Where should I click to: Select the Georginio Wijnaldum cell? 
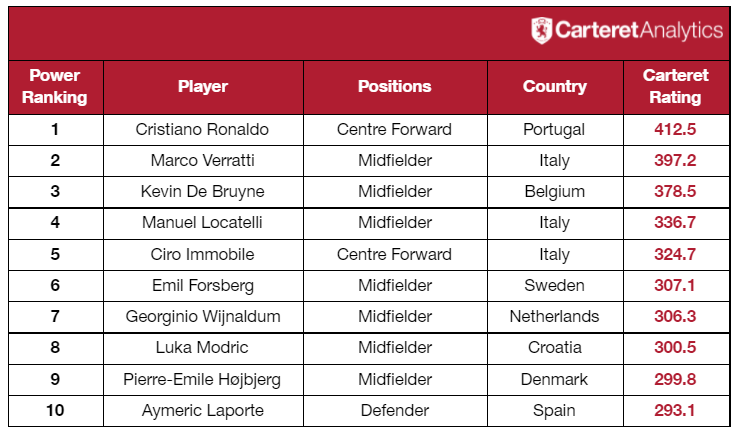coord(203,317)
